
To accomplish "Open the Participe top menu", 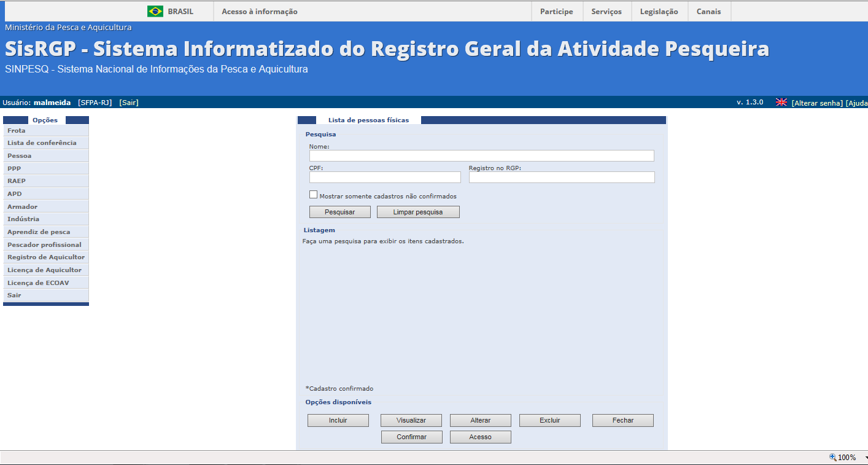I will pyautogui.click(x=557, y=12).
